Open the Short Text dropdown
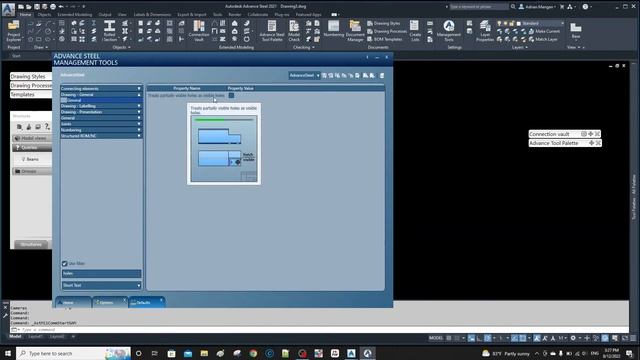This screenshot has width=640, height=360. 101,285
